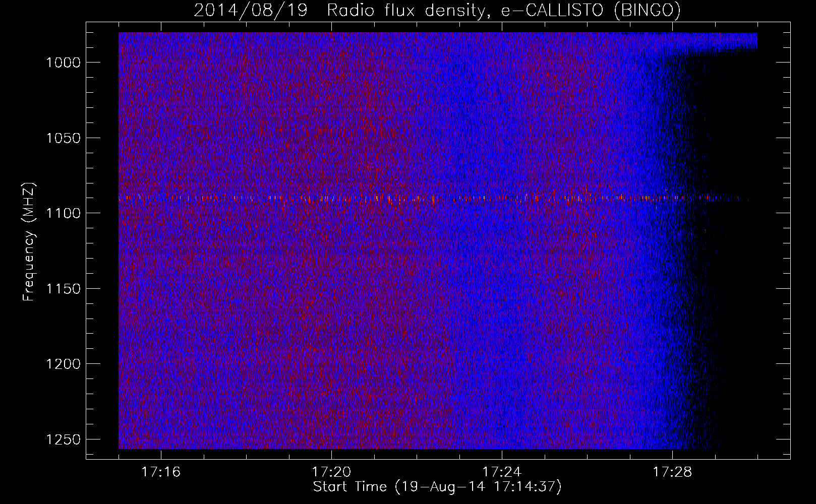This screenshot has width=816, height=504.
Task: Click the 17:16 time tick label
Action: (x=161, y=472)
